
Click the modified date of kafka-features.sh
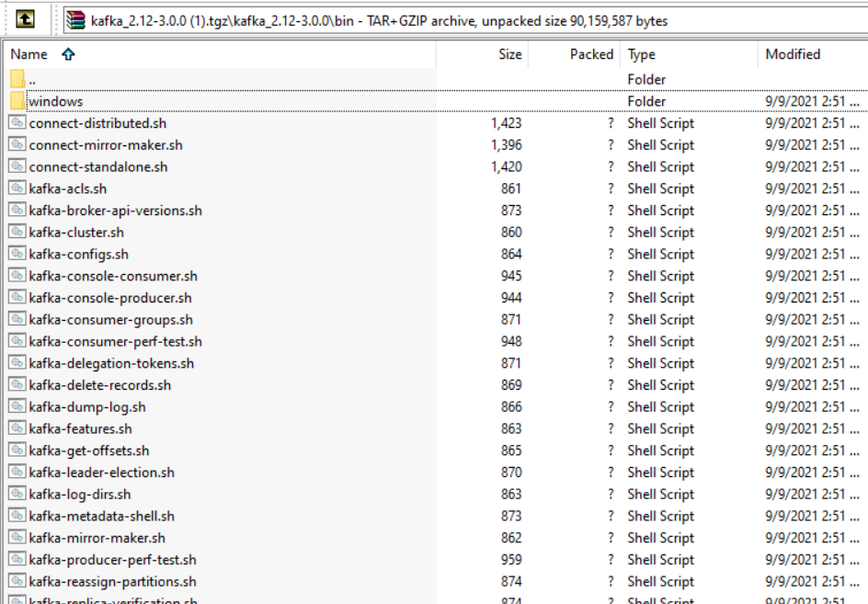812,428
